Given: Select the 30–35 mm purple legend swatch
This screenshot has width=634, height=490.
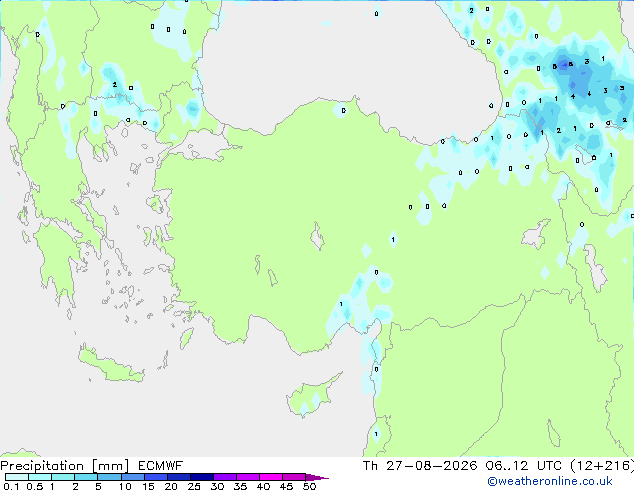Looking at the screenshot, I should [224, 477].
